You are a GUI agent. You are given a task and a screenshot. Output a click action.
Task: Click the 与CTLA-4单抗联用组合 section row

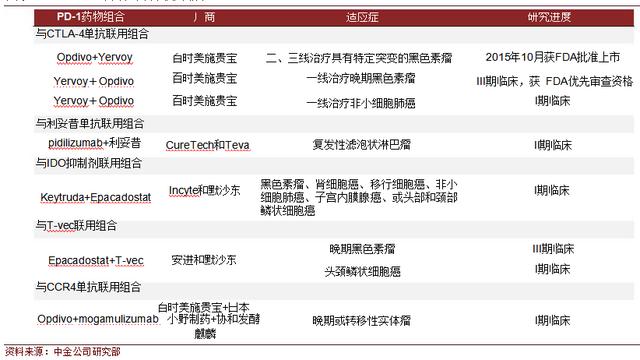tap(334, 34)
